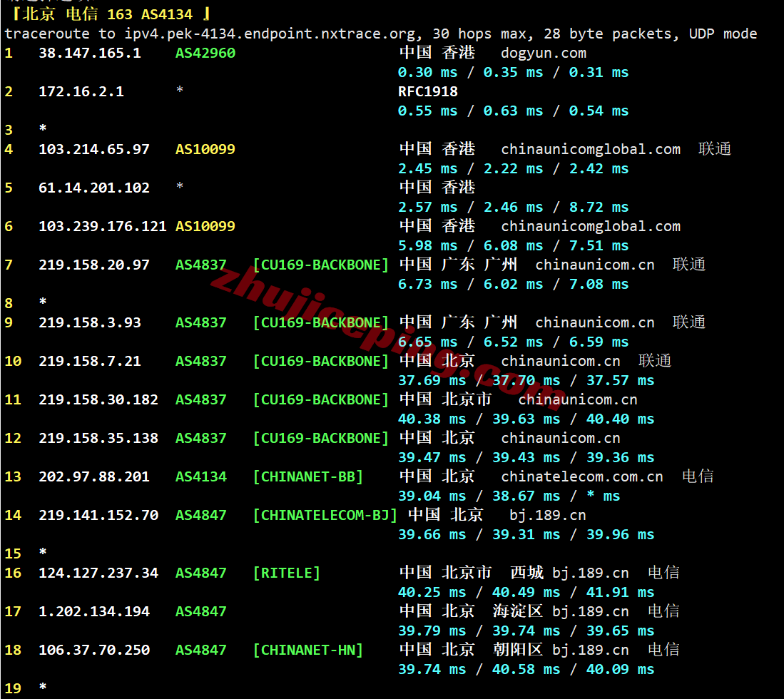Screen dimensions: 784x699
Task: Select the latency value 40.38 ms
Action: [432, 419]
